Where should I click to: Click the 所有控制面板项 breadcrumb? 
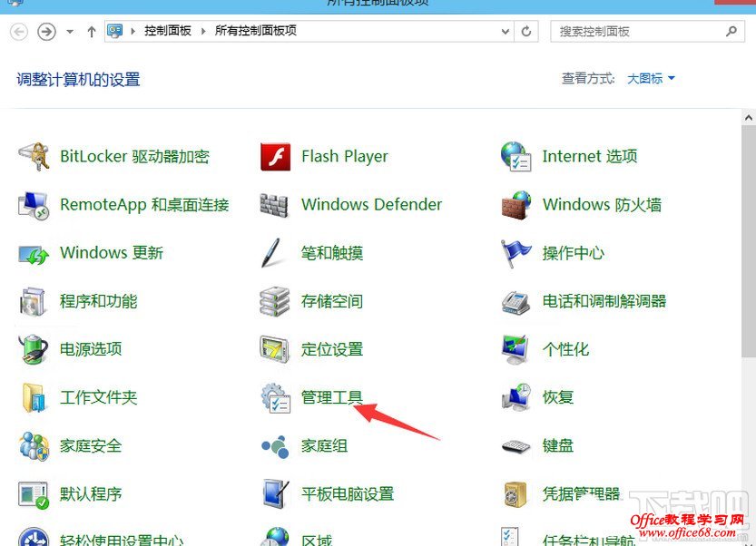pyautogui.click(x=256, y=31)
